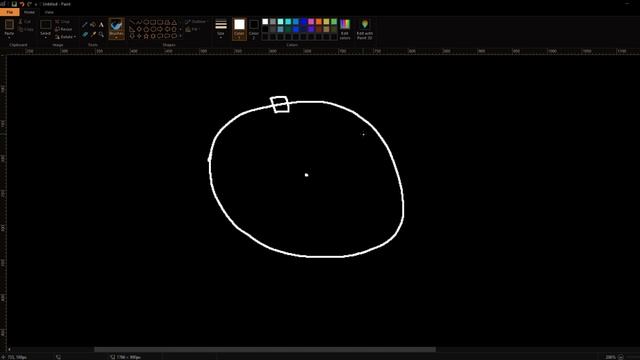
Task: Click the scroll-left arrow on the horizontal scrollbar
Action: click(x=9, y=349)
